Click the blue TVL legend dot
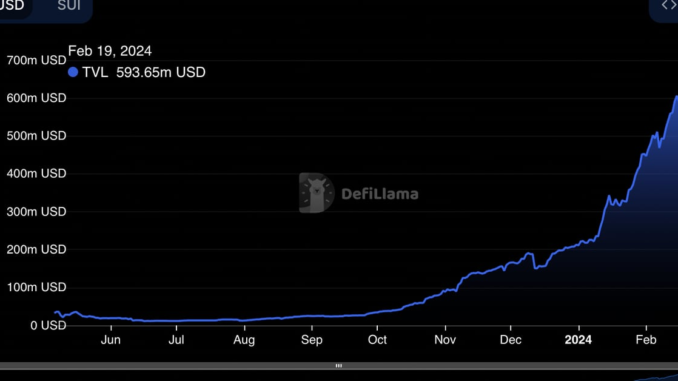 click(x=73, y=72)
